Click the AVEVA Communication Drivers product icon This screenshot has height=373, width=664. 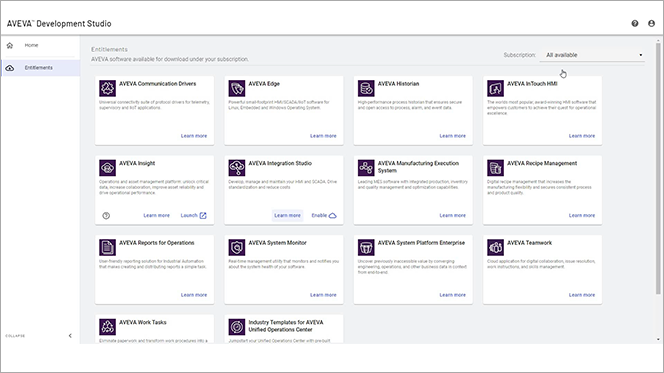click(x=108, y=88)
